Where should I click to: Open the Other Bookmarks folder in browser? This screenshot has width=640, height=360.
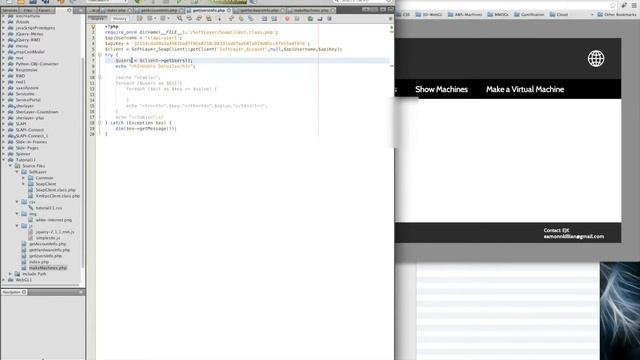coord(616,14)
